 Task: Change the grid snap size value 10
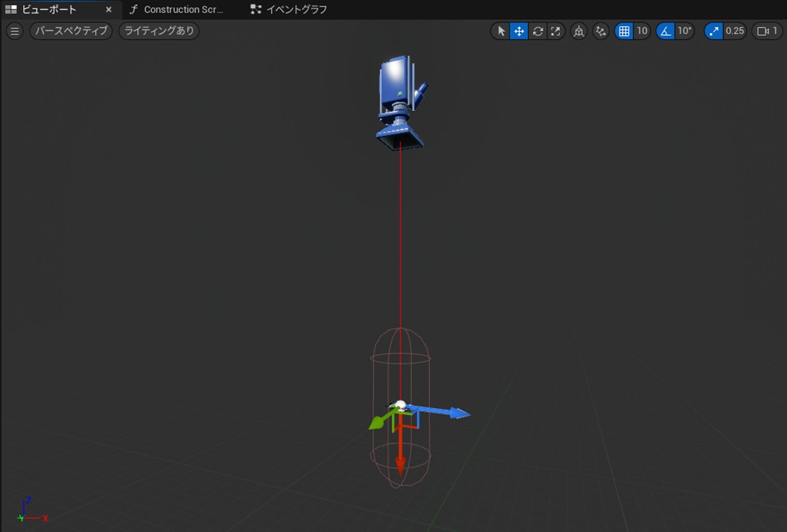point(642,31)
